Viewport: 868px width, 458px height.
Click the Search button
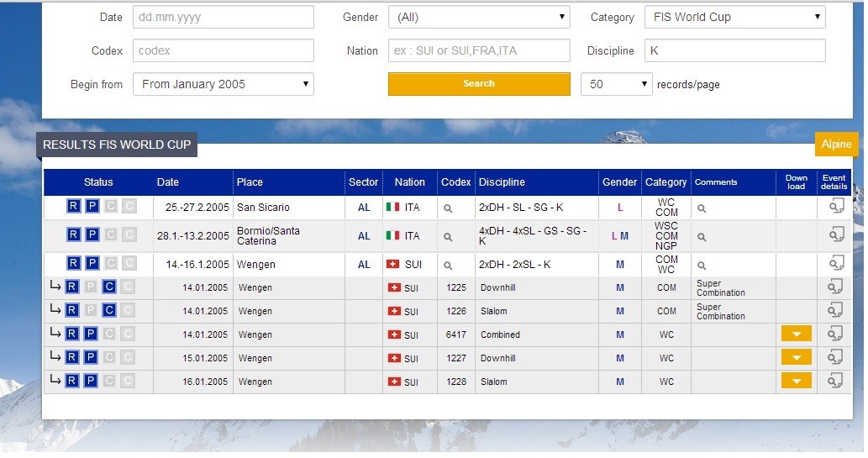point(479,84)
